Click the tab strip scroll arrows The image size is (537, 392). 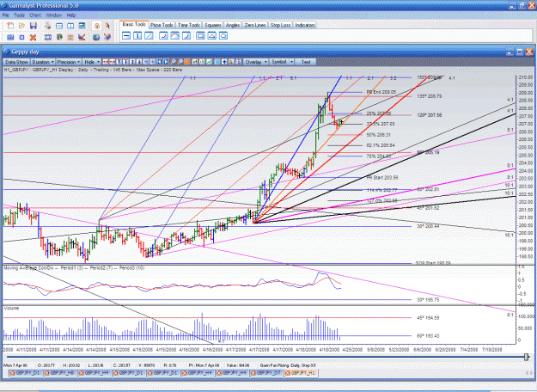(528, 373)
